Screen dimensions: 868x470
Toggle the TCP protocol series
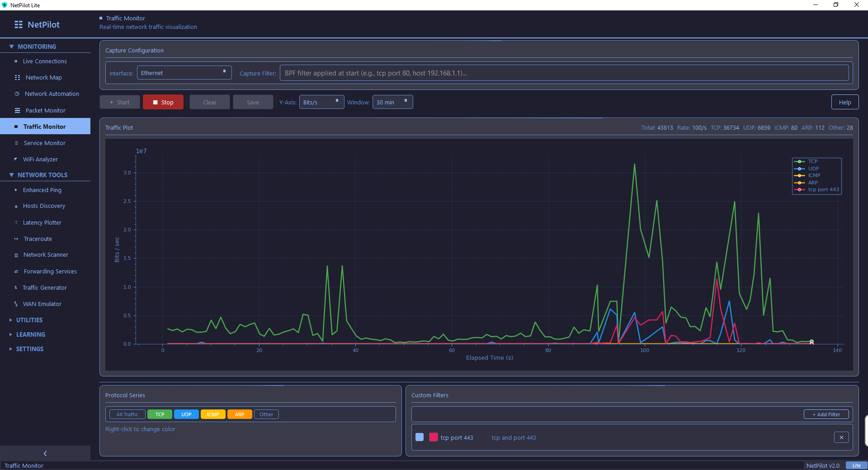160,414
